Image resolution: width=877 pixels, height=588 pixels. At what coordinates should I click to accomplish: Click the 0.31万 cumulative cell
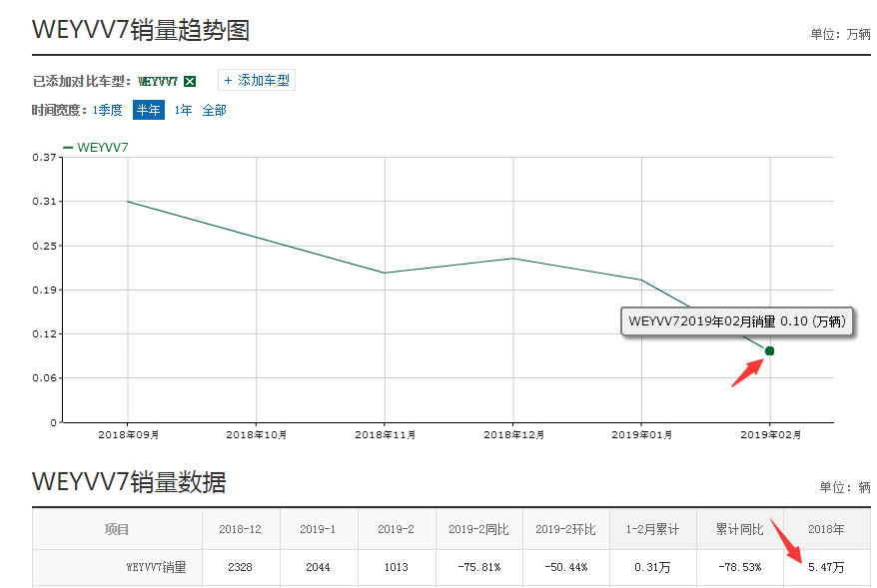(652, 567)
